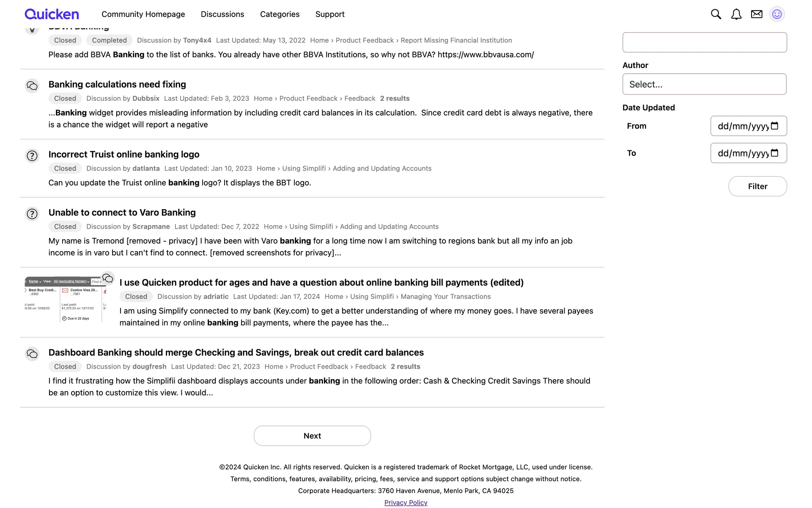Open the bill payments post thumbnail

(x=65, y=300)
